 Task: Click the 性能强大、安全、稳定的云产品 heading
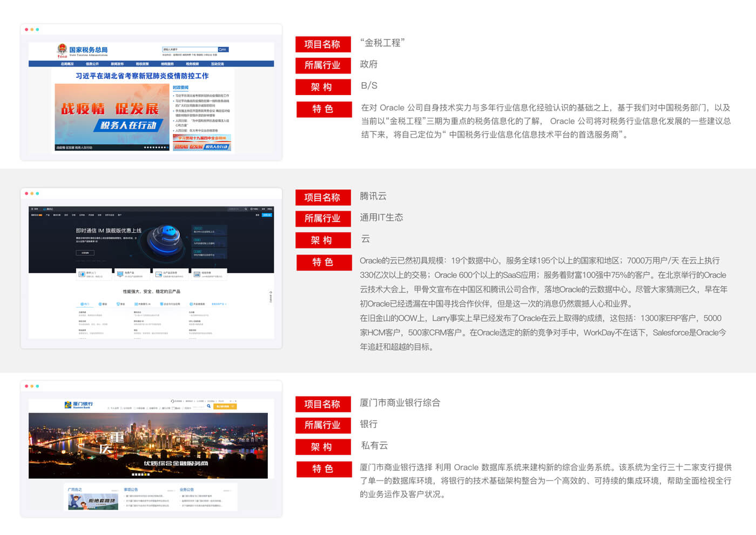152,291
